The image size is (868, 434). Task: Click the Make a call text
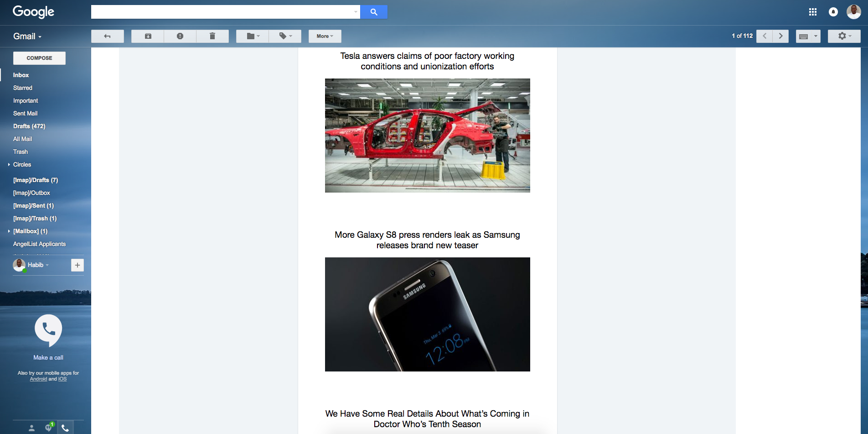click(x=48, y=357)
